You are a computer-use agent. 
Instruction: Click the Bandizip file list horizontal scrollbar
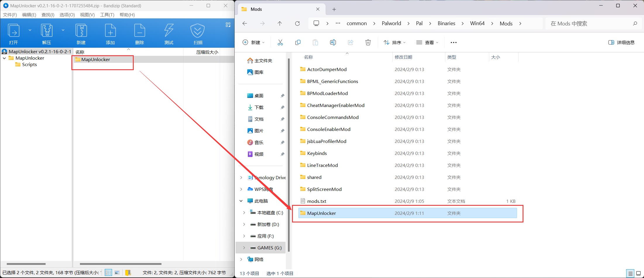pos(121,264)
